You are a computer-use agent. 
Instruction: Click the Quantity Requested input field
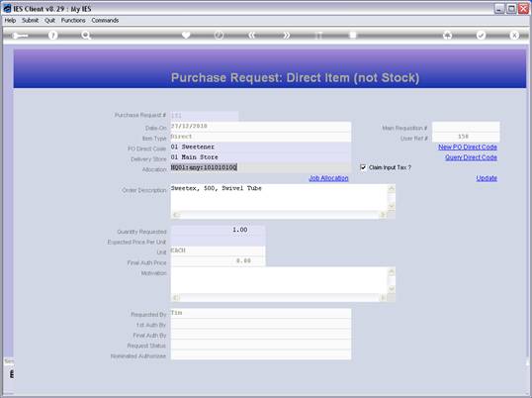[218, 231]
